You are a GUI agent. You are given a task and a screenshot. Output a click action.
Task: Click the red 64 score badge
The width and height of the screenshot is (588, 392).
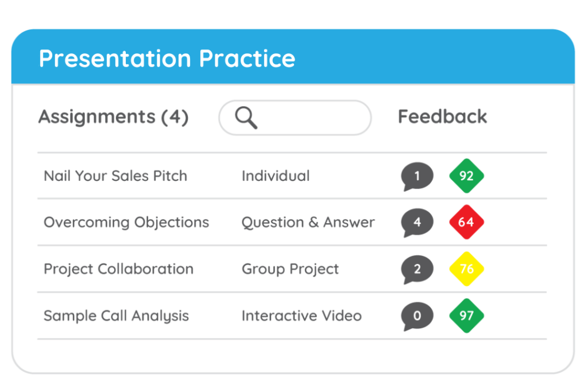tap(466, 222)
